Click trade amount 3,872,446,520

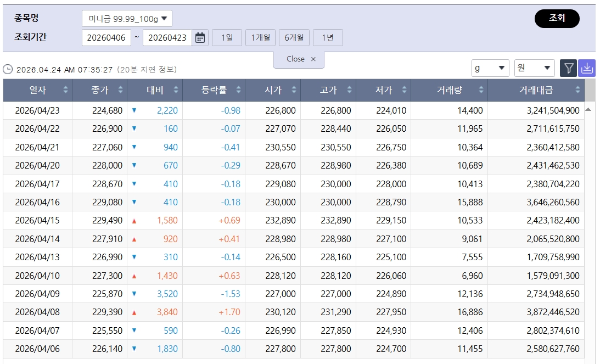553,312
